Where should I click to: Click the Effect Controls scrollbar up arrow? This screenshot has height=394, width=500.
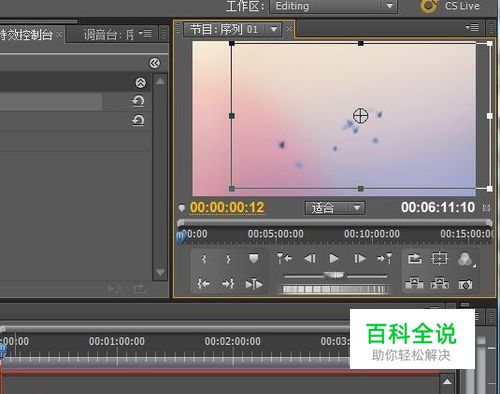160,81
